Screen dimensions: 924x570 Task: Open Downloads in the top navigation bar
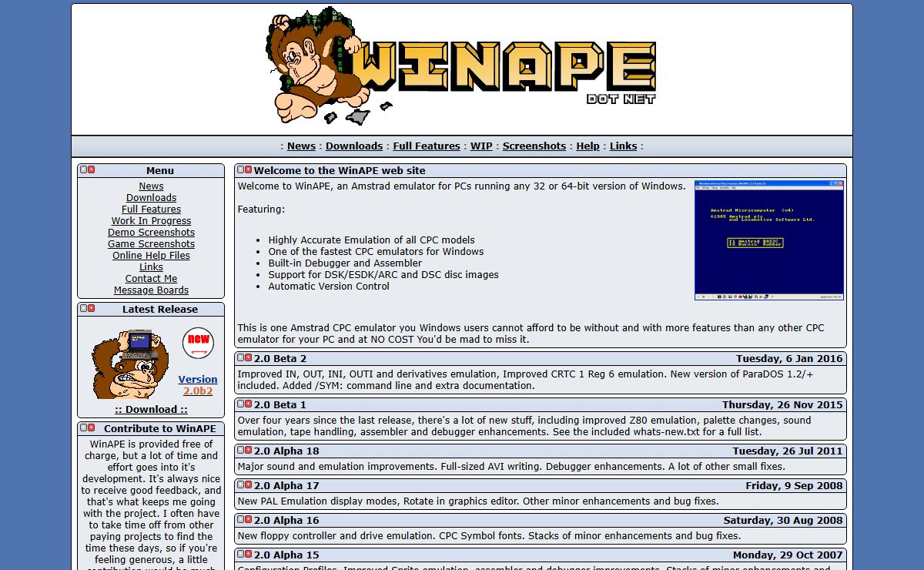354,146
